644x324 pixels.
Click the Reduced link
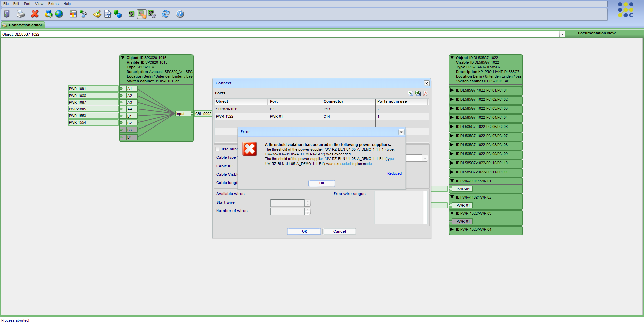394,174
